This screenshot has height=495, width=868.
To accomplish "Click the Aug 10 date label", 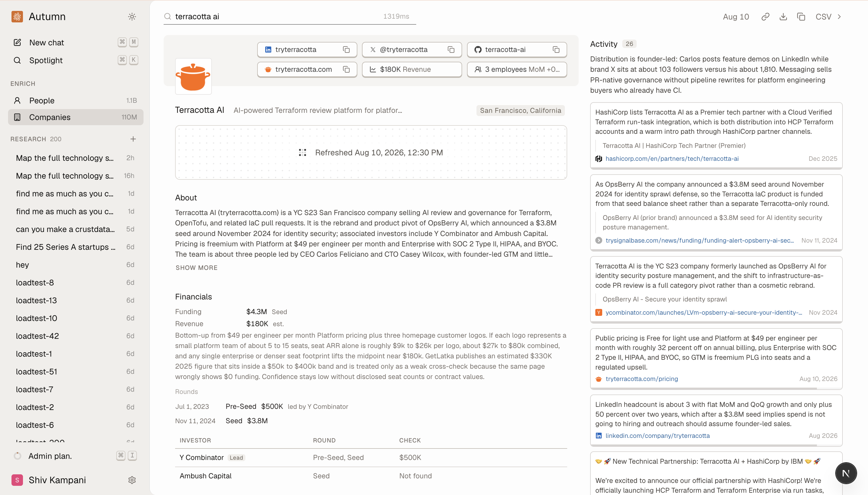I will (736, 17).
